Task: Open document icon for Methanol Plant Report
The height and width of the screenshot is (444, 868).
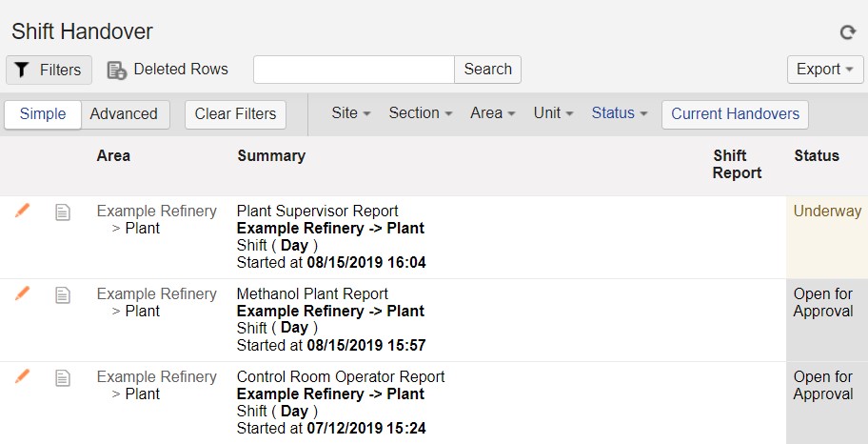Action: click(x=63, y=295)
